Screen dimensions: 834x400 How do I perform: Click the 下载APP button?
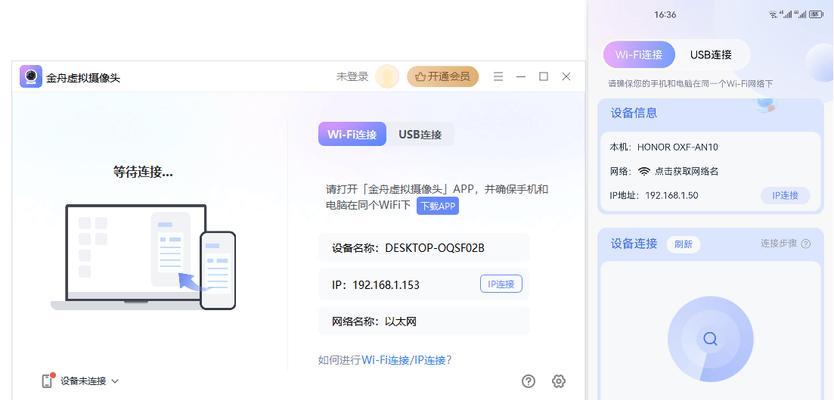pos(438,206)
